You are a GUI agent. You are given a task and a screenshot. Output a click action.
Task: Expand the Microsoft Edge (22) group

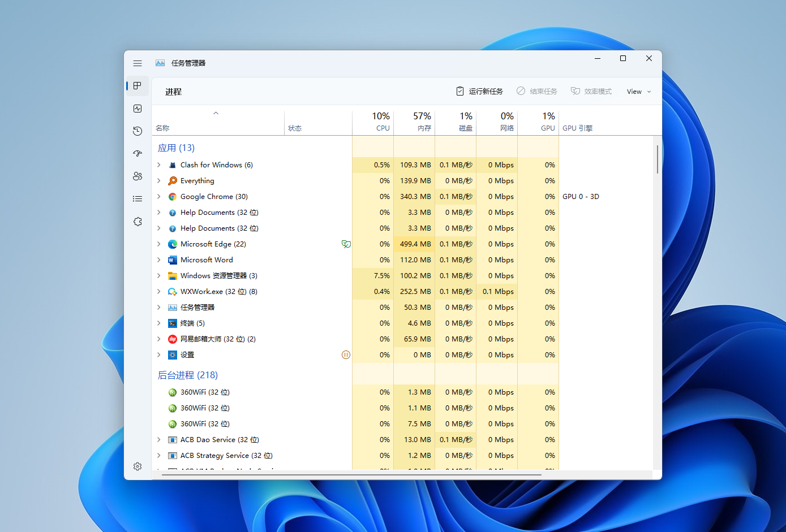pos(159,244)
